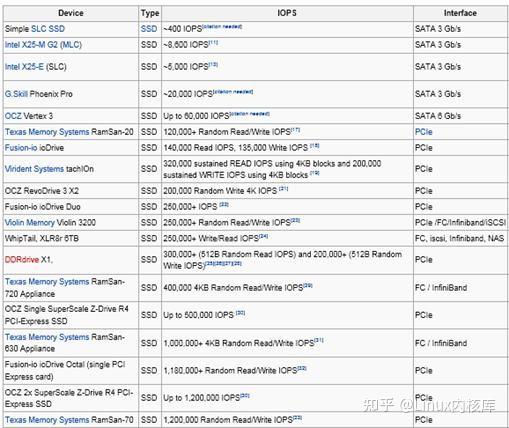Select FC, iscsi, Infiniband, NAS cell
This screenshot has width=509, height=428.
[460, 239]
